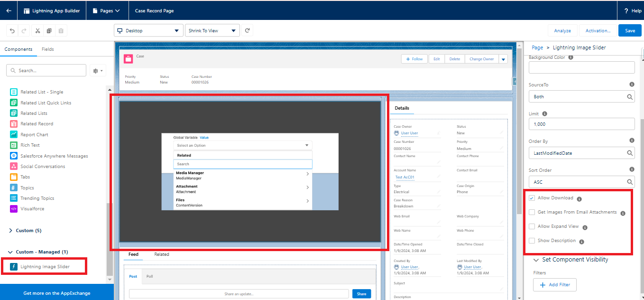The image size is (644, 300).
Task: Enable Get Images From Email Attachments
Action: [532, 212]
